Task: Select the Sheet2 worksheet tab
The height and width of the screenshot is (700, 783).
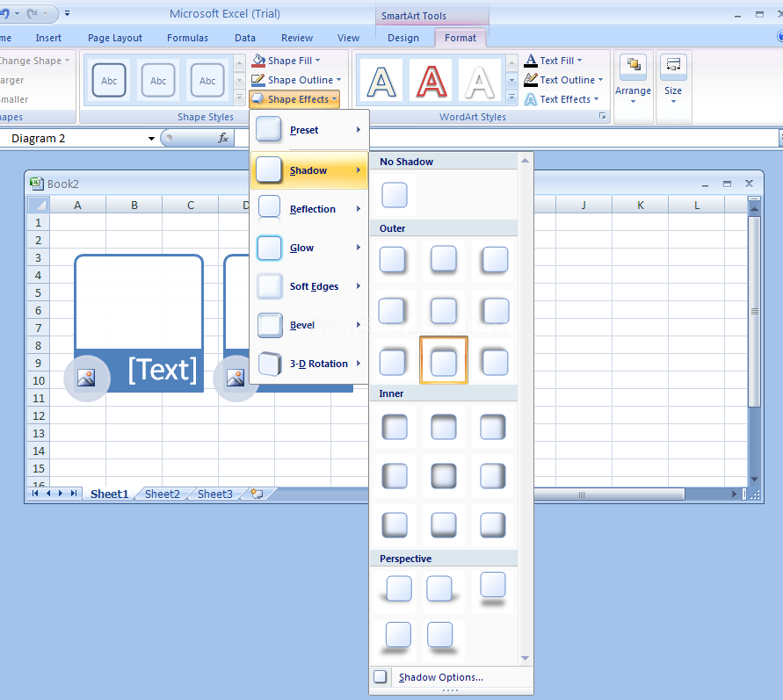Action: 163,494
